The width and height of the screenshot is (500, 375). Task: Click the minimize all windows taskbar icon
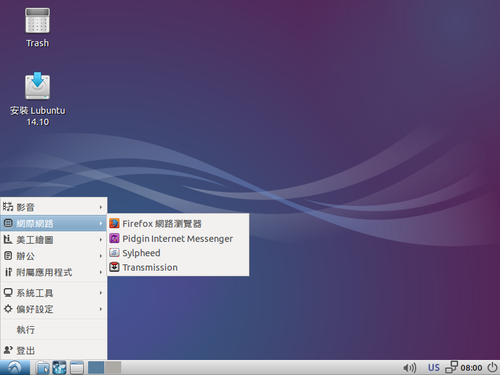(x=77, y=368)
